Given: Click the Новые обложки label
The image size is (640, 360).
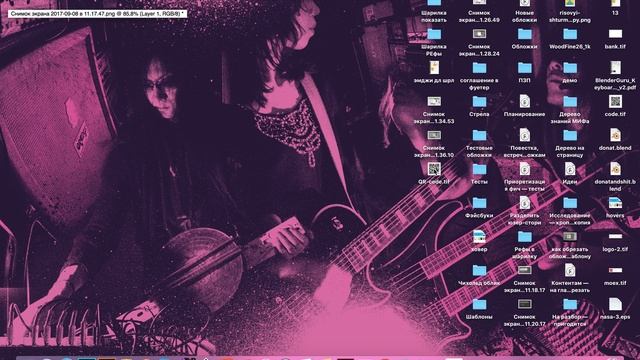Looking at the screenshot, I should (524, 16).
